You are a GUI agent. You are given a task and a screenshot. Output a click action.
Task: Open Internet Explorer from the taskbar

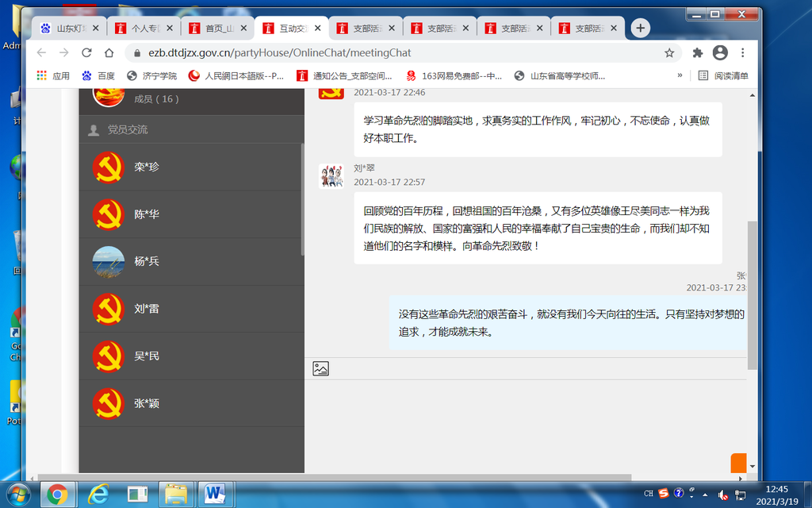[x=98, y=494]
